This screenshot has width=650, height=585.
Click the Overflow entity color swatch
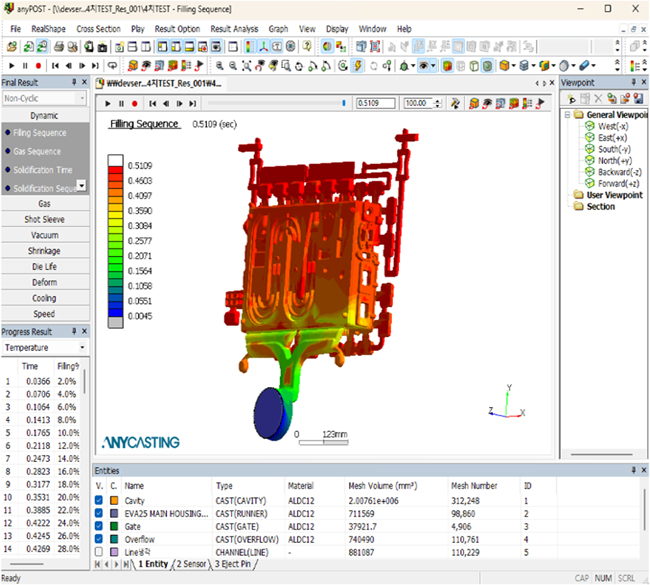pyautogui.click(x=114, y=539)
